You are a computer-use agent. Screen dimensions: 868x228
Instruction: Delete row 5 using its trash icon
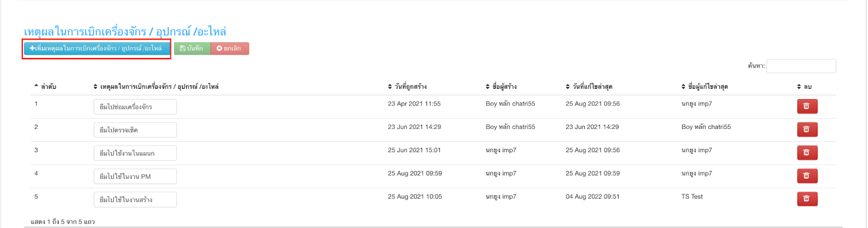coord(807,199)
